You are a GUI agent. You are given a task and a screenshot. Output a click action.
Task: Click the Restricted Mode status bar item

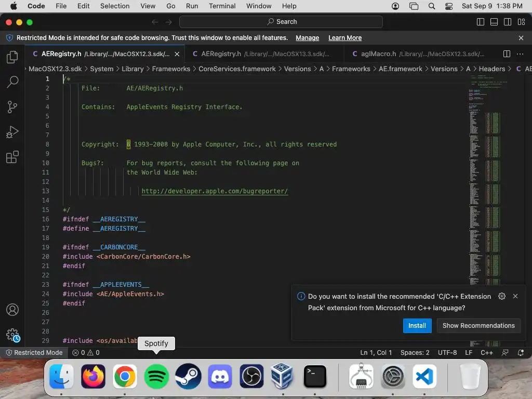click(34, 353)
